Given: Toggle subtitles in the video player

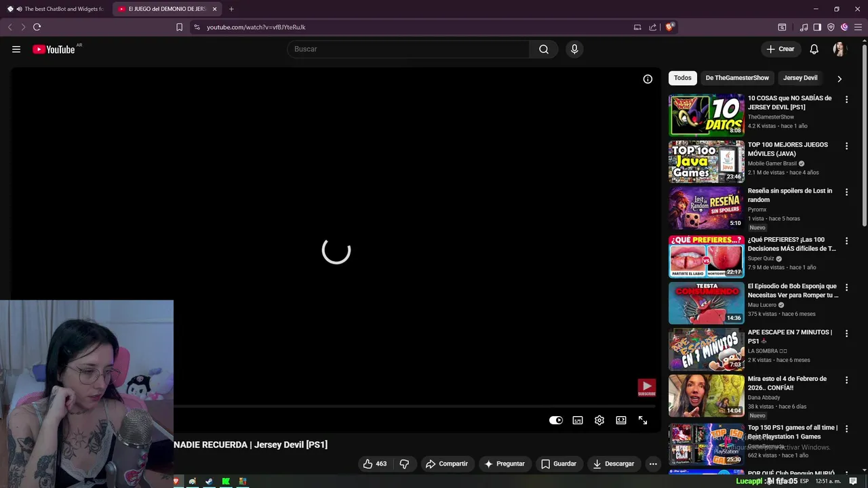Looking at the screenshot, I should (x=578, y=420).
